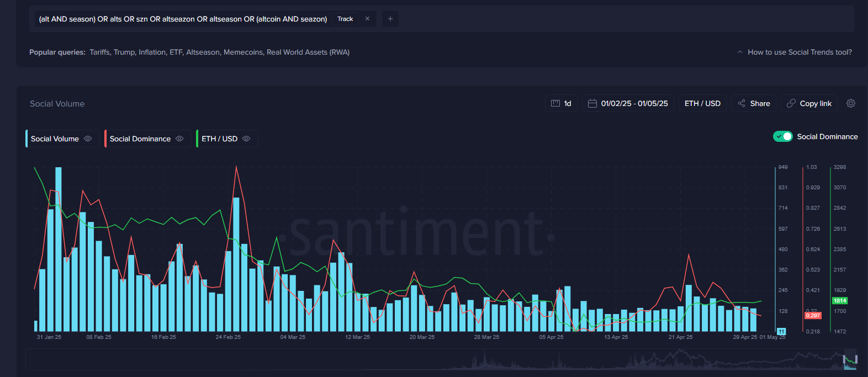This screenshot has width=868, height=377.
Task: Click the Social Volume legend label
Action: coord(55,139)
